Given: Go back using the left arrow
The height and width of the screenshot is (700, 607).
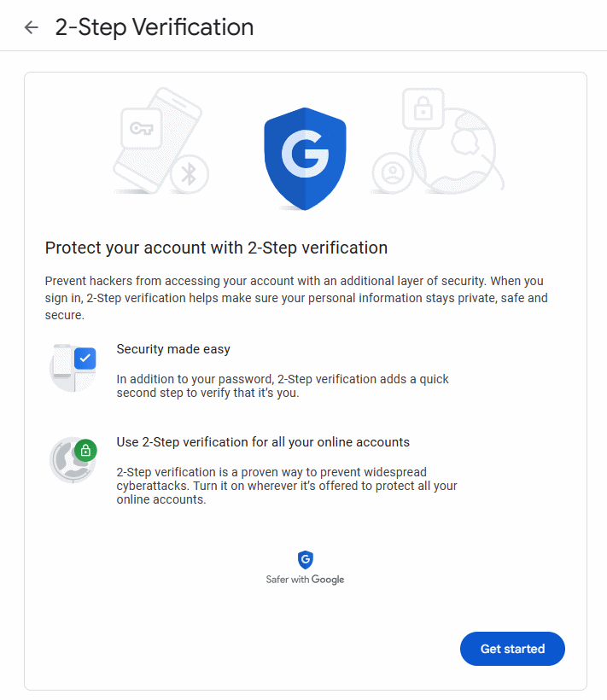Looking at the screenshot, I should click(32, 27).
